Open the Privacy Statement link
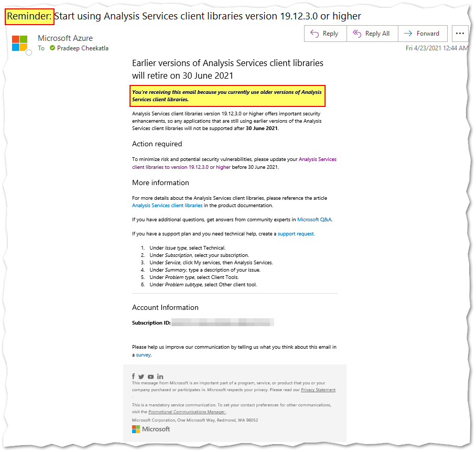Image resolution: width=476 pixels, height=452 pixels. pos(318,390)
